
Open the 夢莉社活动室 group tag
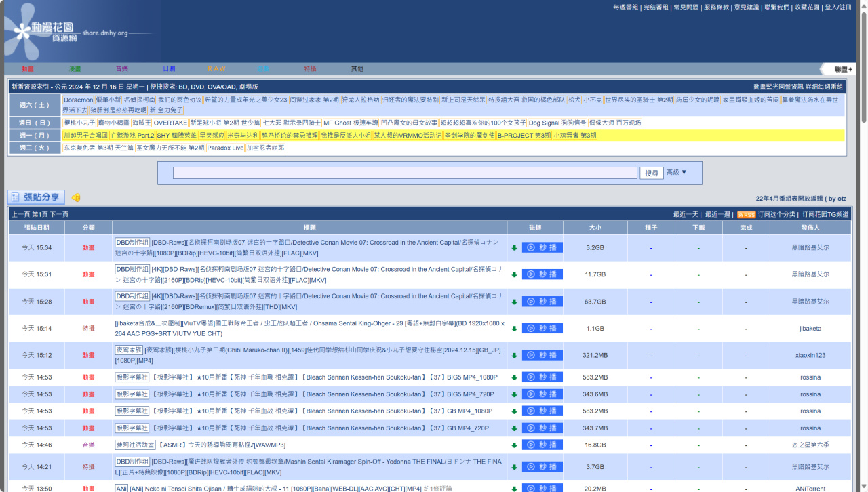tap(135, 445)
